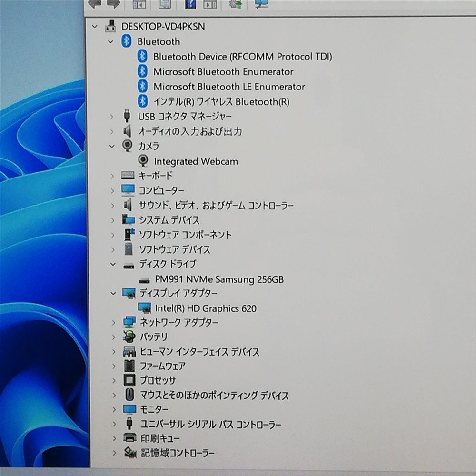Click the icon of Bluetooth Device (RFCOMM Protocol TDI)
The width and height of the screenshot is (476, 476).
[142, 56]
